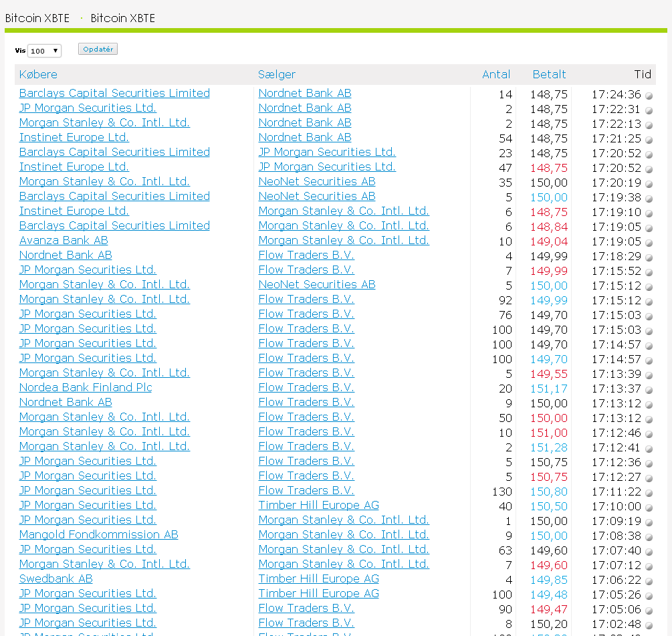This screenshot has width=672, height=636.
Task: Open Timber Hill Europe AG on 17:10:00 row
Action: (x=318, y=506)
